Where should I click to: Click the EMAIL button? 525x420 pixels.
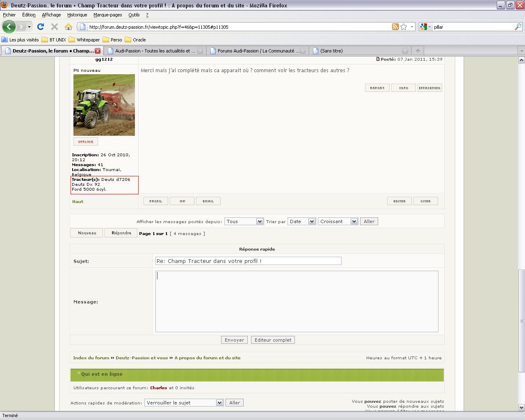[208, 201]
